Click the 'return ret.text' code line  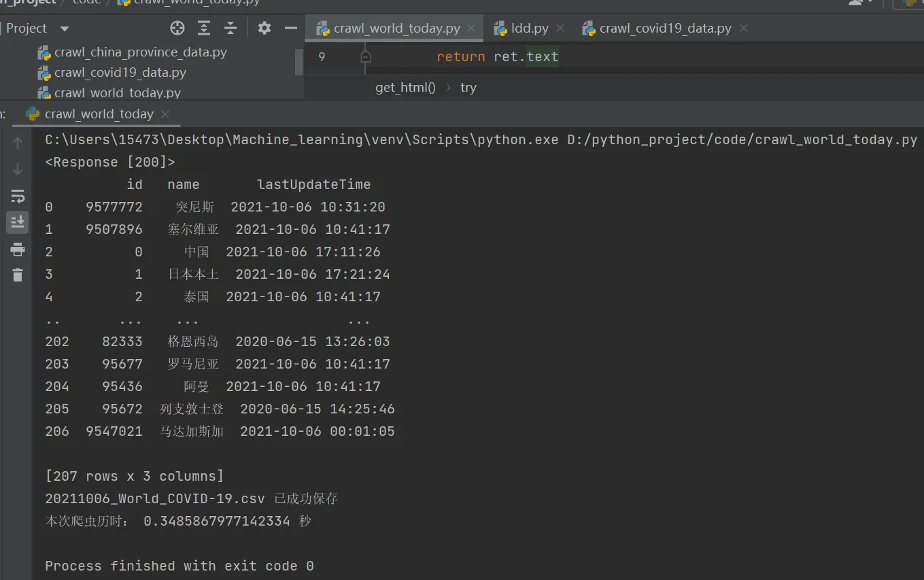[x=498, y=57]
